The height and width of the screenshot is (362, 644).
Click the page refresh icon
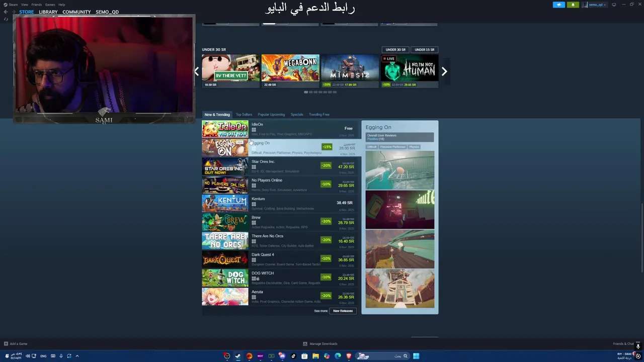tap(6, 19)
